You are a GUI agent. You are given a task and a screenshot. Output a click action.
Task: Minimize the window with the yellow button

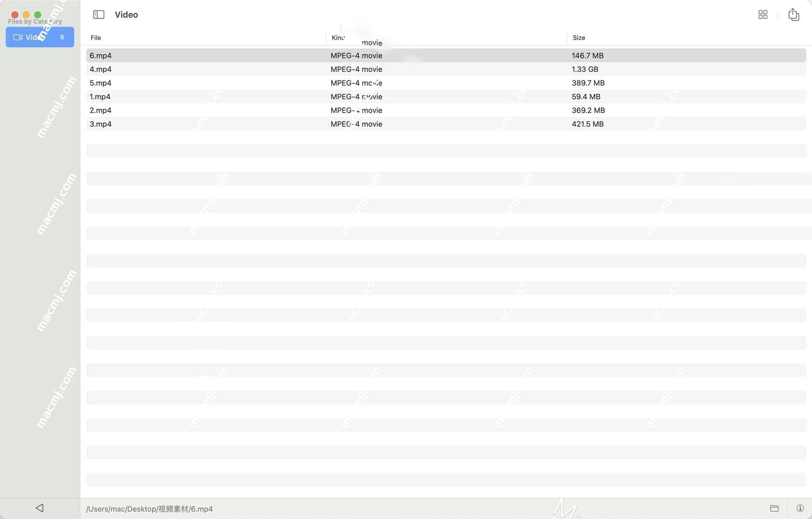(x=26, y=15)
